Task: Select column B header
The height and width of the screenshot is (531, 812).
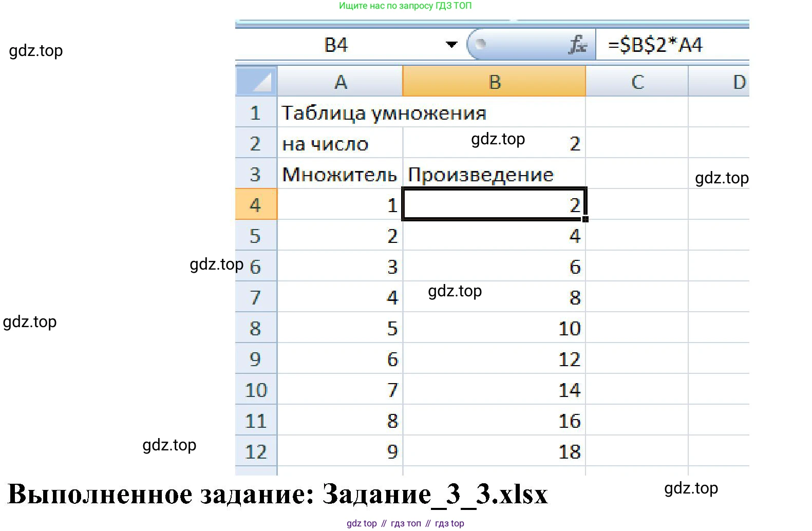Action: pyautogui.click(x=494, y=82)
